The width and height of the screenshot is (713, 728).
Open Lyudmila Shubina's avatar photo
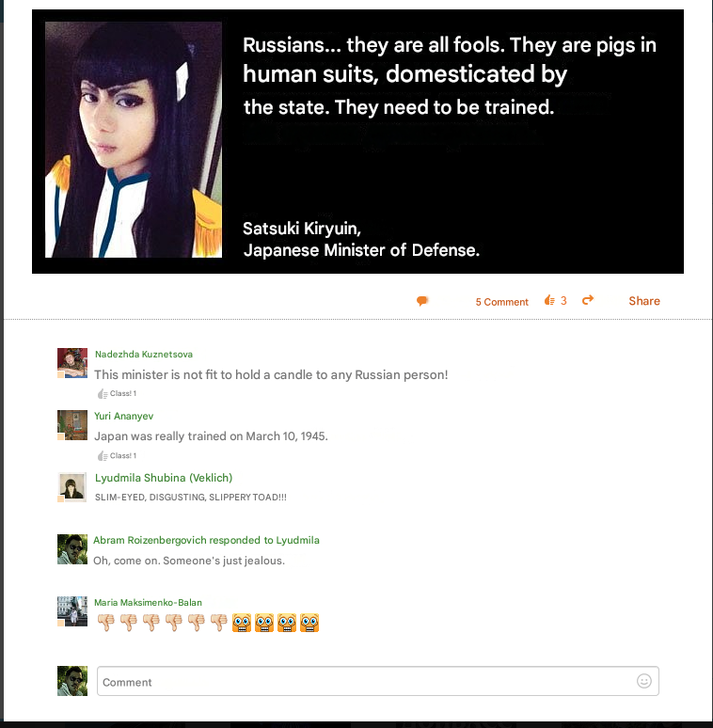click(71, 487)
